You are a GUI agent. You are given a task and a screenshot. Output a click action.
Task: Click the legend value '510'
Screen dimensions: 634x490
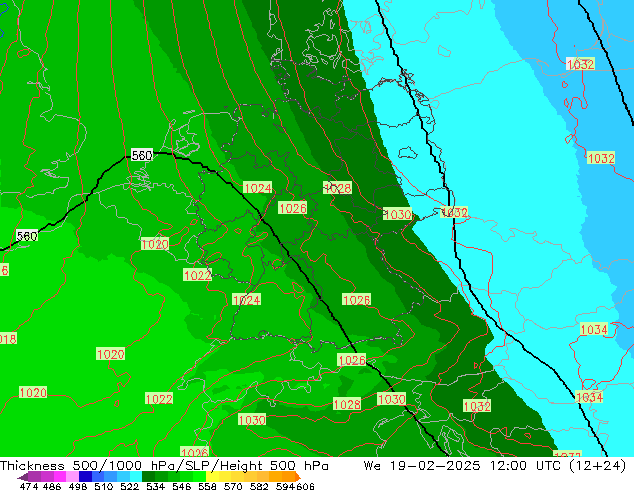[104, 486]
